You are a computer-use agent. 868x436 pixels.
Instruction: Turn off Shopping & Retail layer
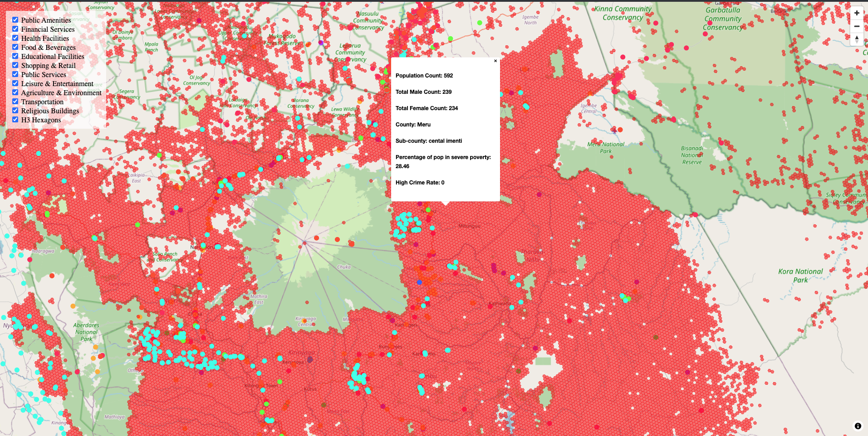(15, 65)
